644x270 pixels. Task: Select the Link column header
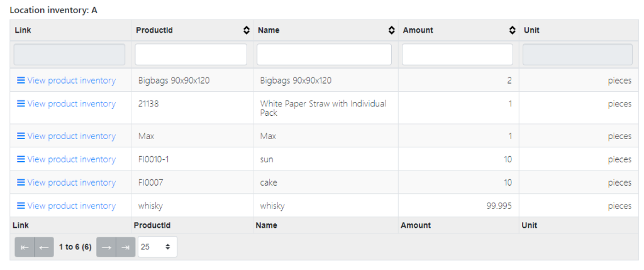click(x=23, y=30)
